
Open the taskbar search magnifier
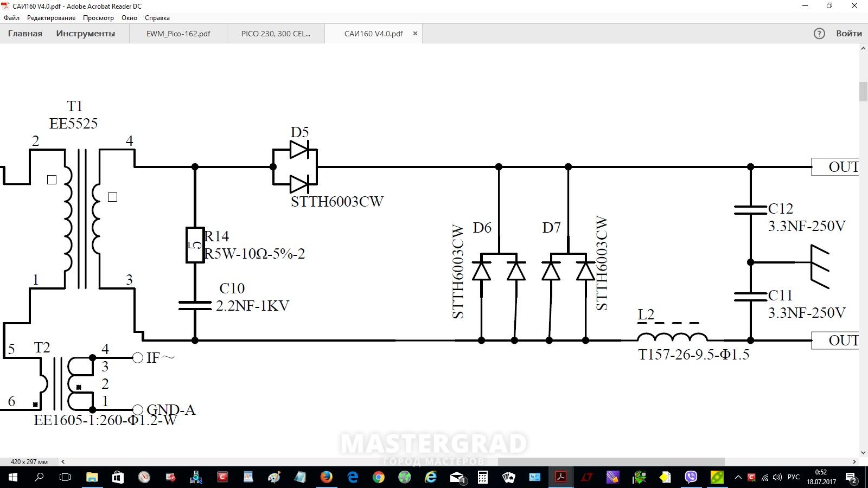click(39, 477)
